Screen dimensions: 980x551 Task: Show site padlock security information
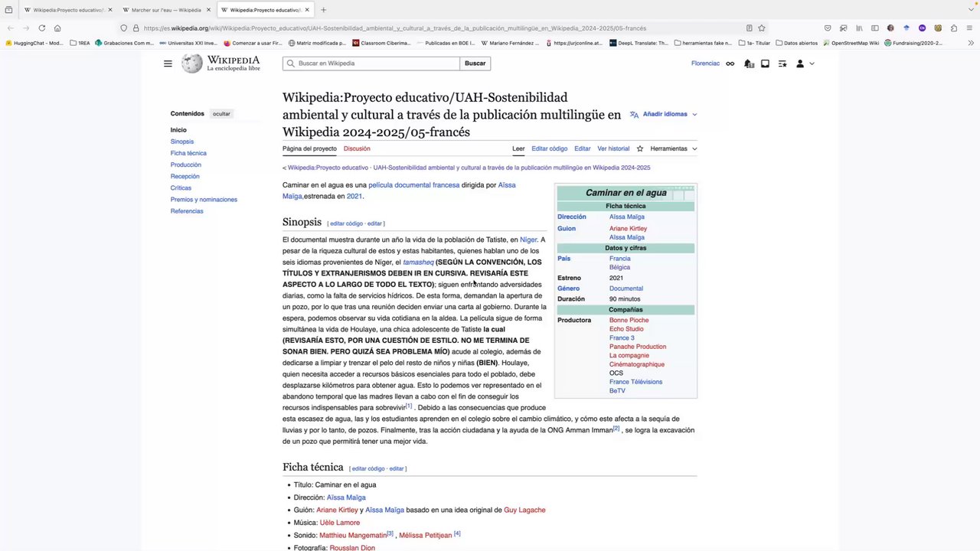(x=136, y=28)
